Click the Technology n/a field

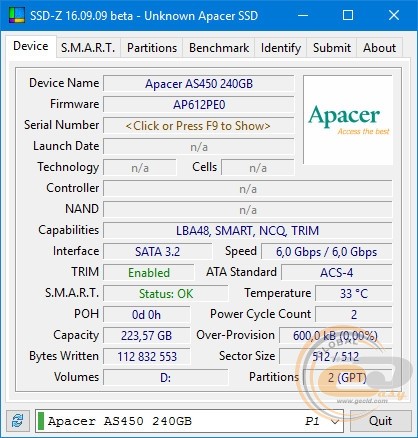(x=140, y=168)
